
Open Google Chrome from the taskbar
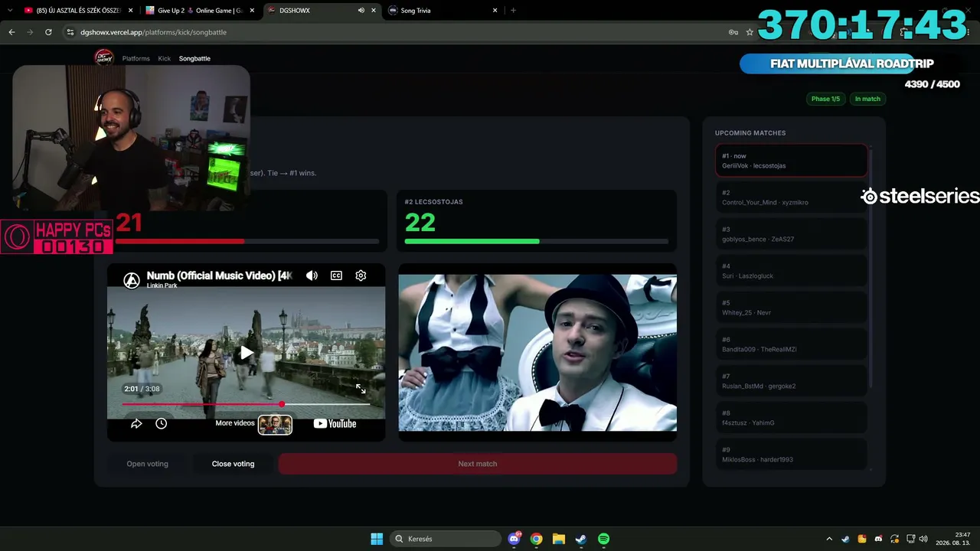click(537, 539)
